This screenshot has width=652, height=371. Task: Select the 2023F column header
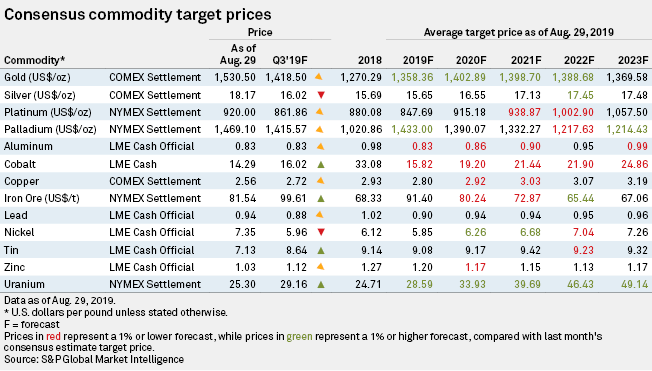pos(633,60)
